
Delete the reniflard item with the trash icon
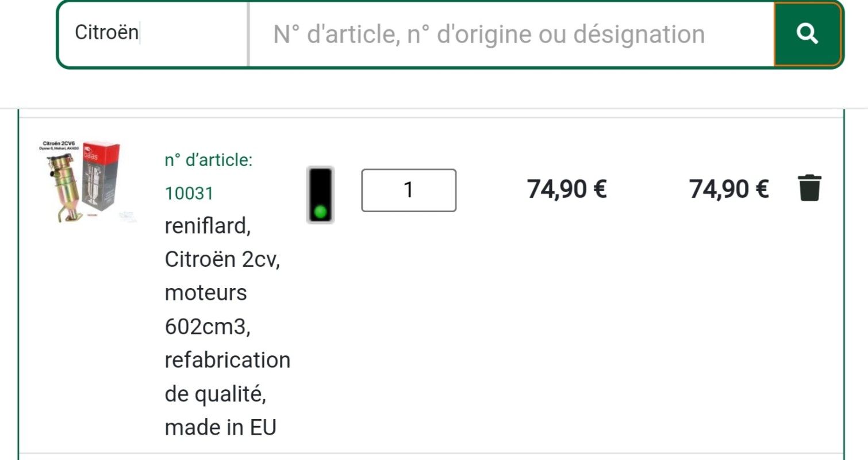[809, 188]
